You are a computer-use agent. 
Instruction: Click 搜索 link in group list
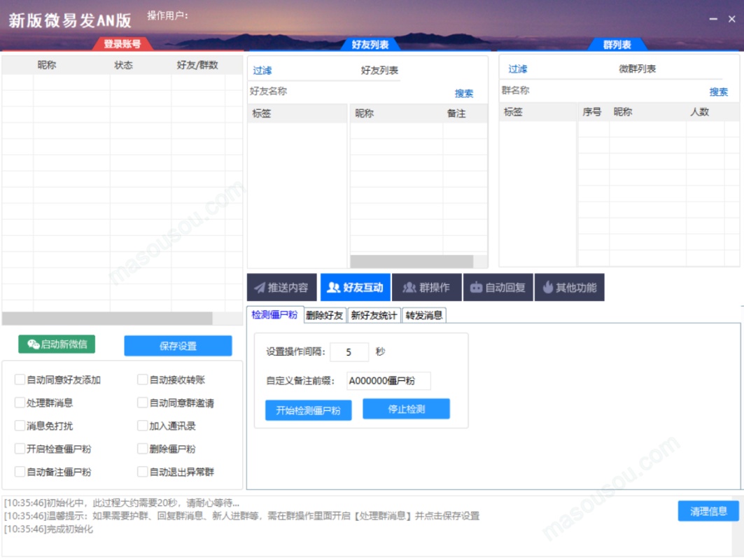pos(718,92)
